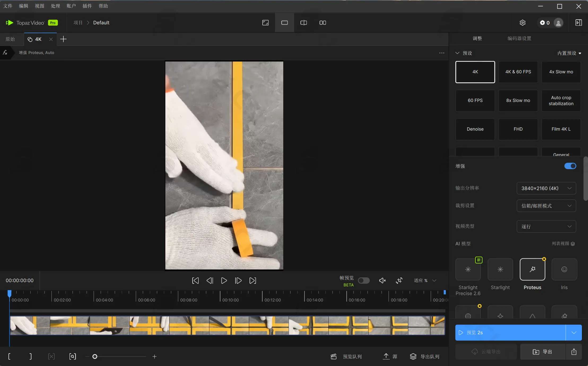Open the 裁剪设置 crop mode dropdown
588x366 pixels.
[x=546, y=206]
